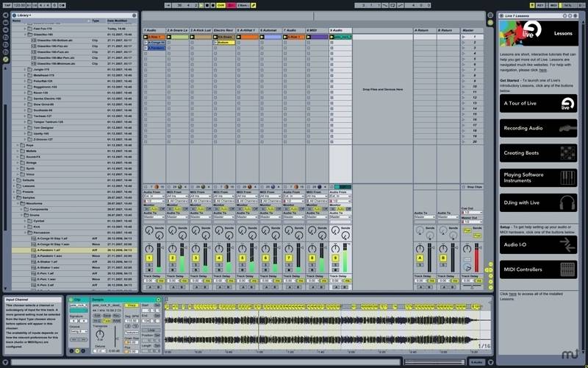Click the Master volume fader meter
588x368 pixels.
click(477, 258)
